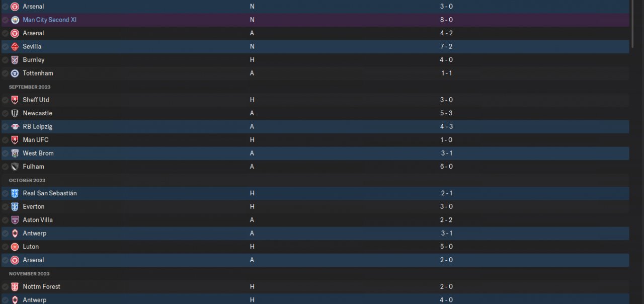The height and width of the screenshot is (304, 644).
Task: Click the Arsenal badge in the 3 - 0 row
Action: (x=15, y=7)
